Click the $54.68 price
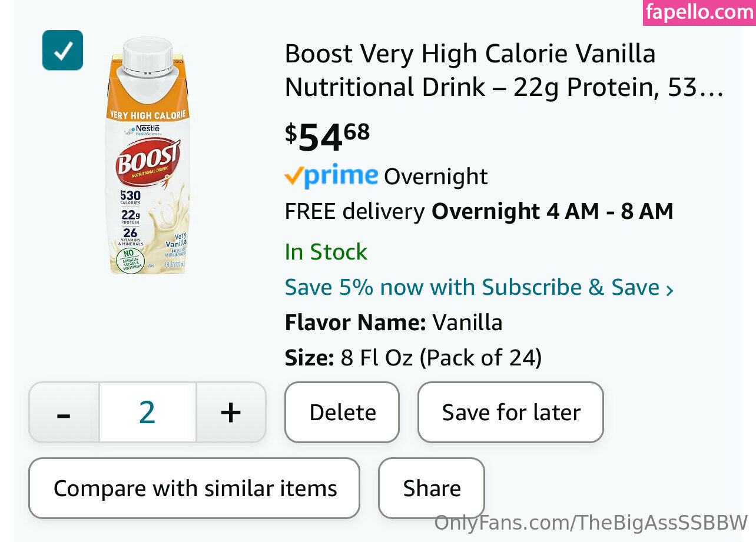Screen dimensions: 756x542 click(327, 136)
